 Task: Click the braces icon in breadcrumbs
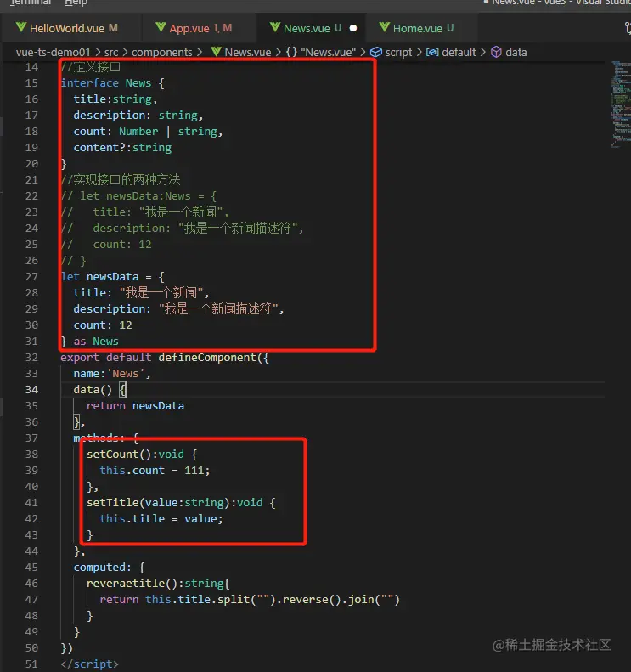[292, 52]
